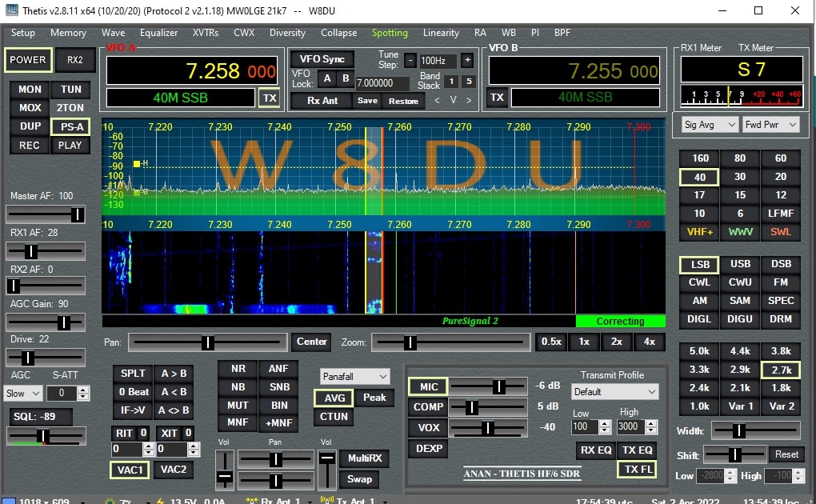
Task: Open Transmit Profile Default dropdown
Action: (x=614, y=391)
